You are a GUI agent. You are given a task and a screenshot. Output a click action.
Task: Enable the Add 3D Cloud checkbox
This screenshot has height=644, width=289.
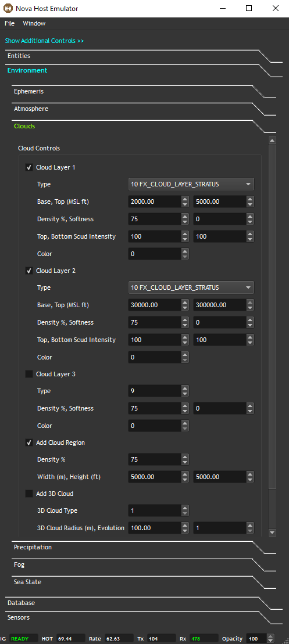[x=29, y=494]
